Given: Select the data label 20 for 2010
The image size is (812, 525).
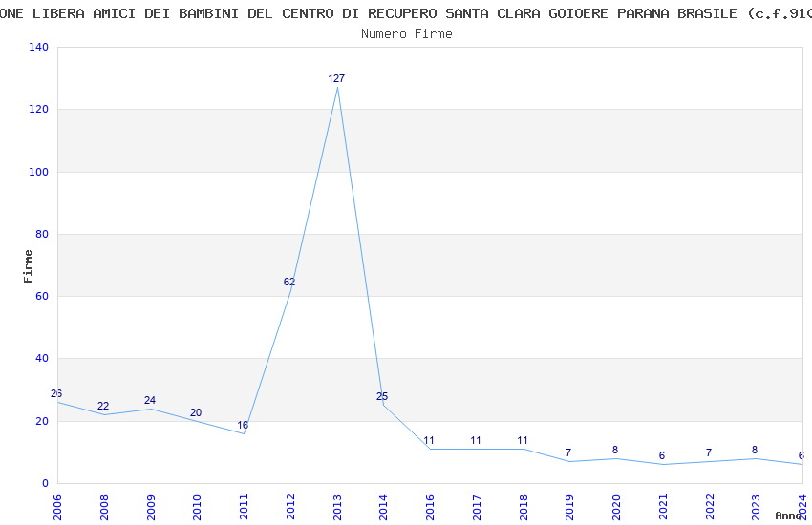Looking at the screenshot, I should pyautogui.click(x=196, y=412).
